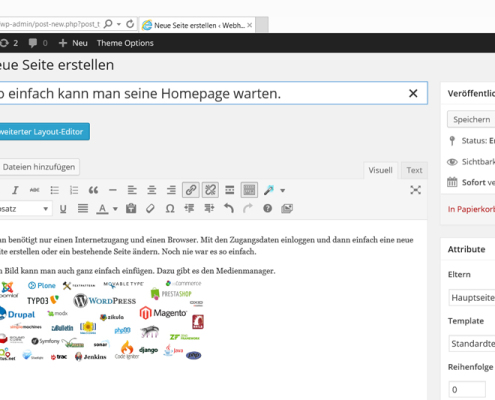
Task: Open the text color picker arrow
Action: click(x=115, y=209)
